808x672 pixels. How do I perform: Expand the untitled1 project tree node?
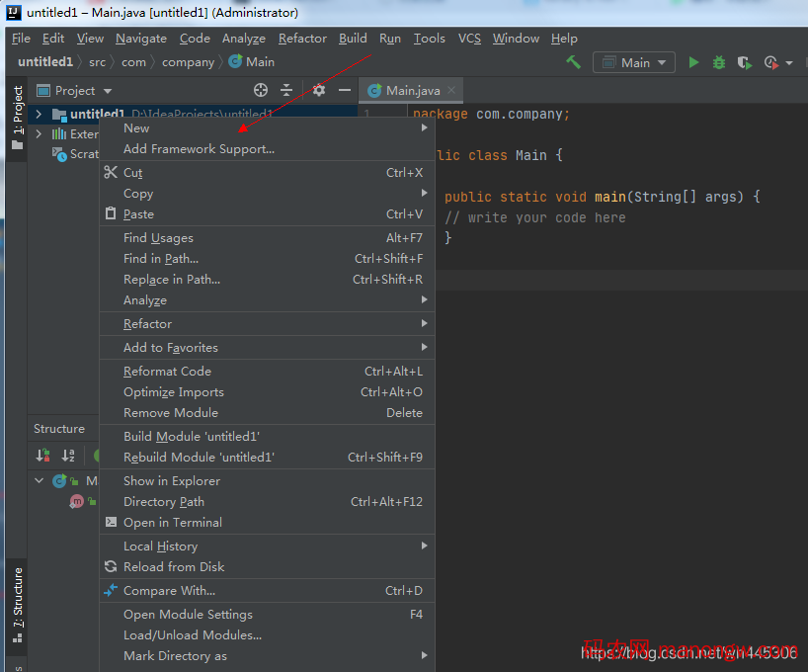(x=39, y=115)
